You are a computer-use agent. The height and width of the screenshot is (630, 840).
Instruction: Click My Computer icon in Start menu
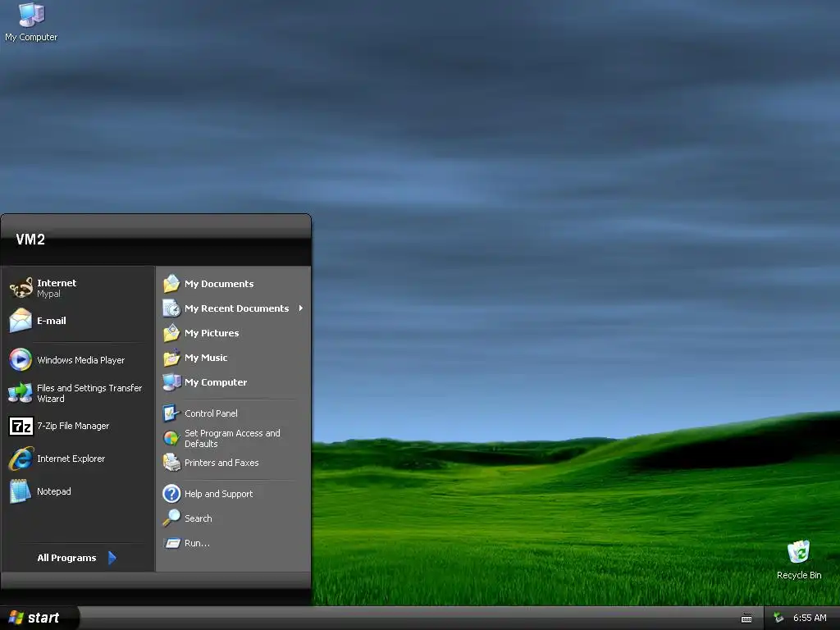pyautogui.click(x=171, y=382)
